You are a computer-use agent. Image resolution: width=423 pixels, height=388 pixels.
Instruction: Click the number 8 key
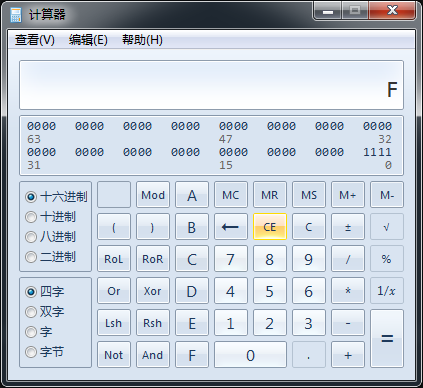point(270,259)
